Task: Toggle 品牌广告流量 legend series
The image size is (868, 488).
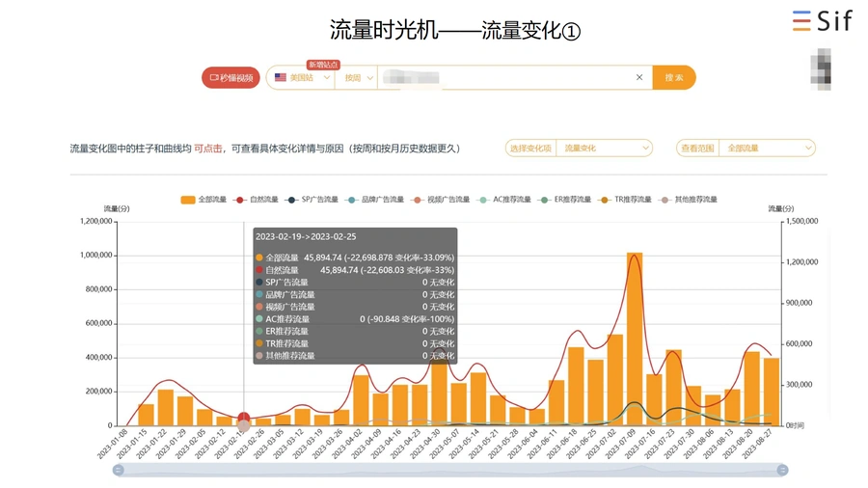Action: click(x=374, y=200)
